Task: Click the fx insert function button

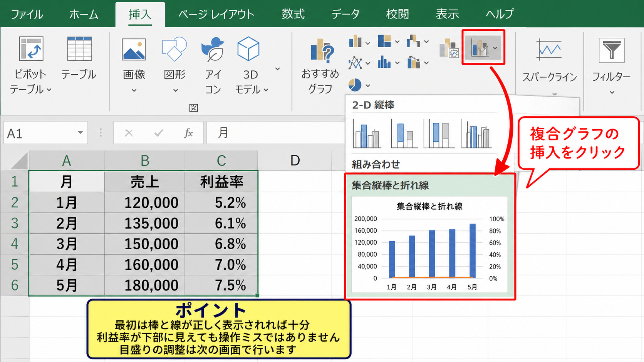Action: coord(188,133)
